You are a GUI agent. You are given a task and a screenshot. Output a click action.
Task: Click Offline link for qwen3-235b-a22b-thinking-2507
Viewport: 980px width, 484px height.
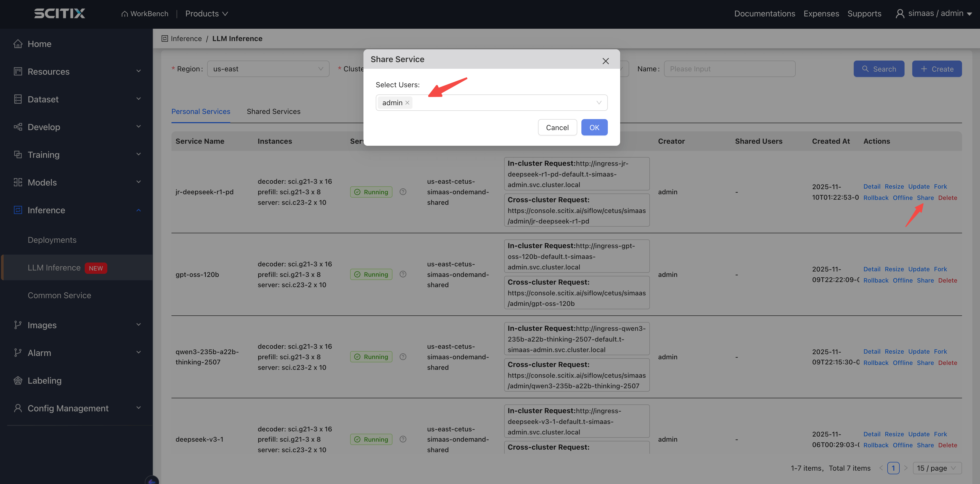tap(902, 363)
